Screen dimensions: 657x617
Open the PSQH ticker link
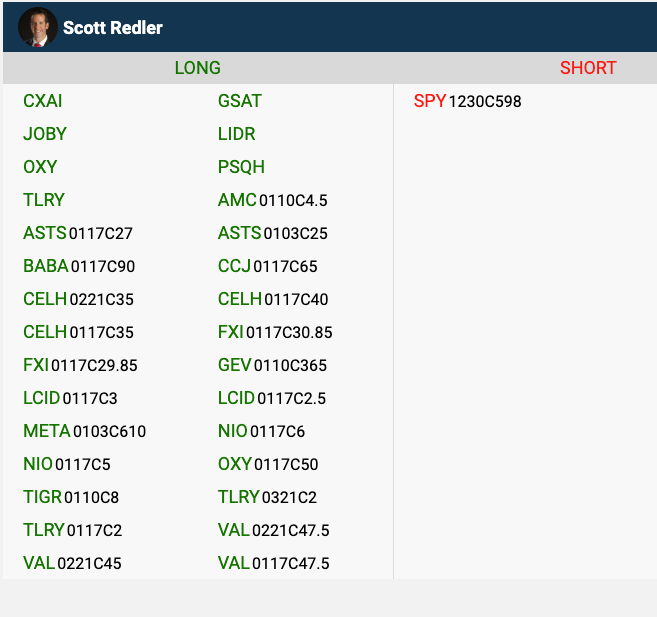tap(241, 167)
